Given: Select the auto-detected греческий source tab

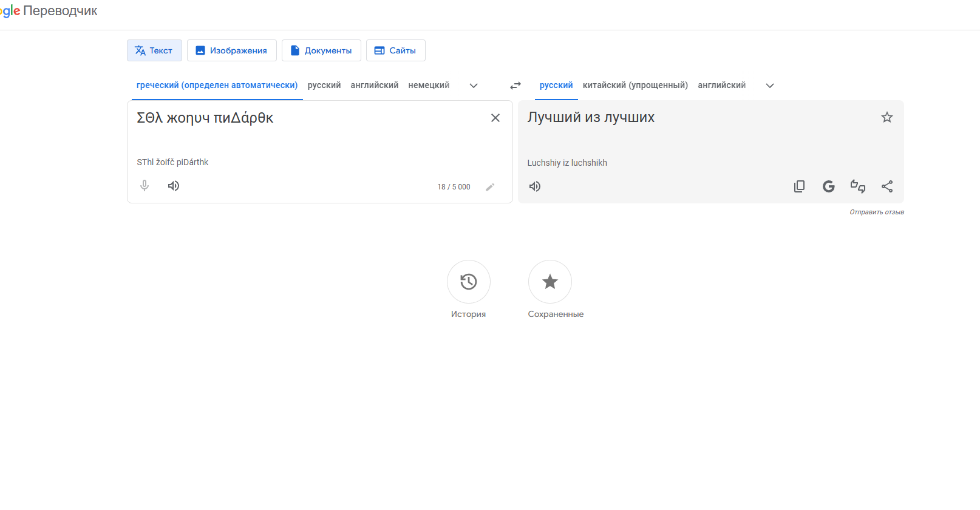Looking at the screenshot, I should coord(217,86).
